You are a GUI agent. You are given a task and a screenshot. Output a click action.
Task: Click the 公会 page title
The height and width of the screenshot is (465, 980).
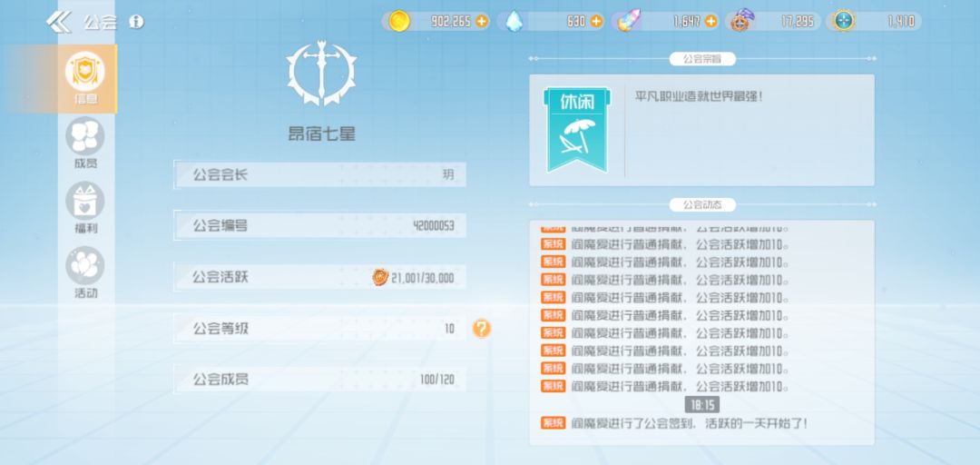tap(100, 23)
